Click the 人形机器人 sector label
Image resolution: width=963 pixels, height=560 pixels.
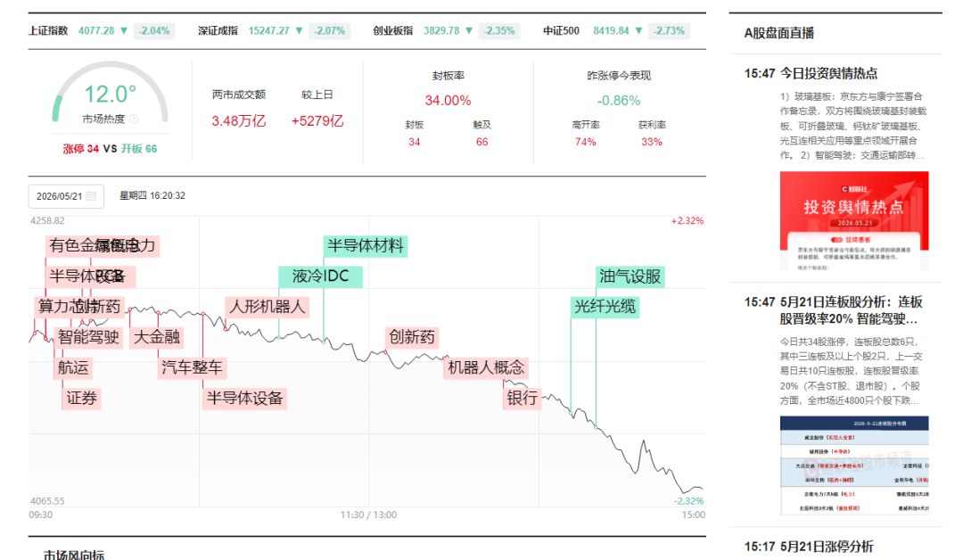coord(267,307)
